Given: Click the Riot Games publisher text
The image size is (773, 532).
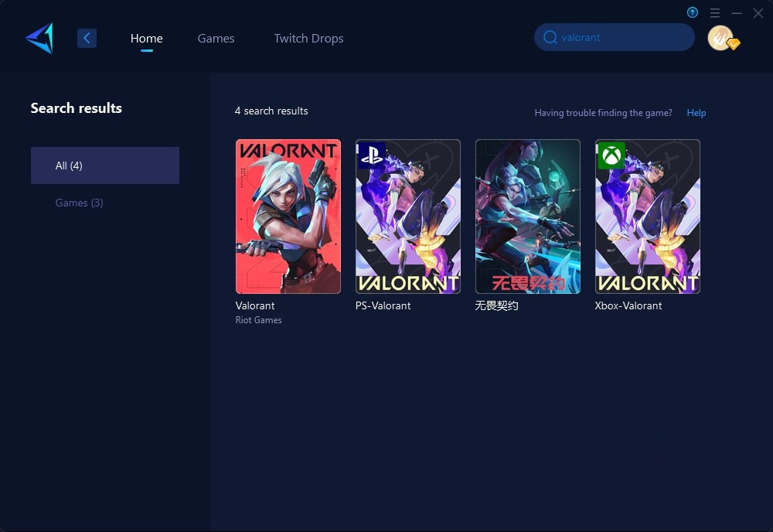Looking at the screenshot, I should click(259, 320).
